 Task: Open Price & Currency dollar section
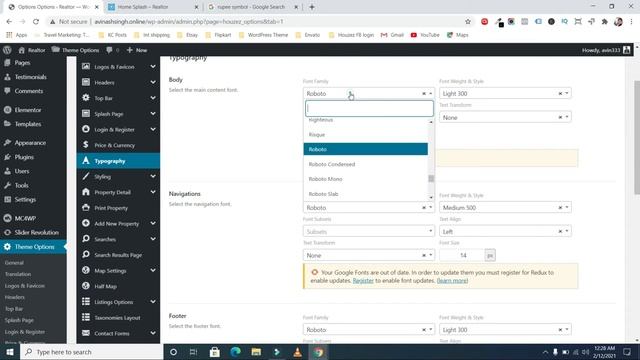click(118, 145)
